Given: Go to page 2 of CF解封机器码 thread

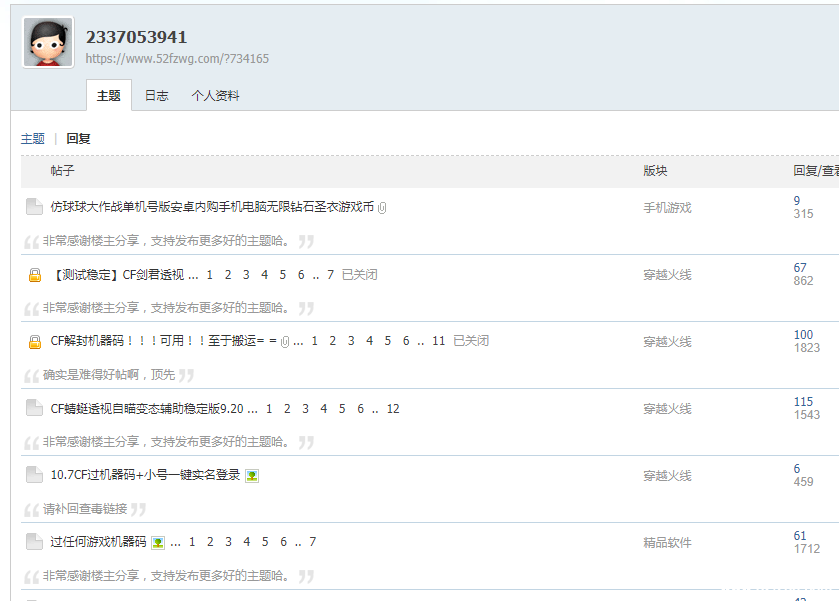Looking at the screenshot, I should click(x=333, y=341).
